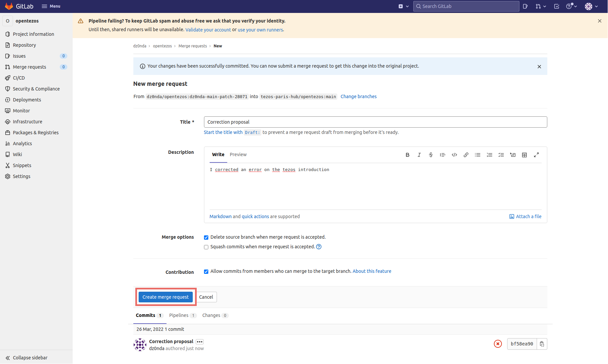
Task: Click into the Title input field
Action: tap(375, 122)
